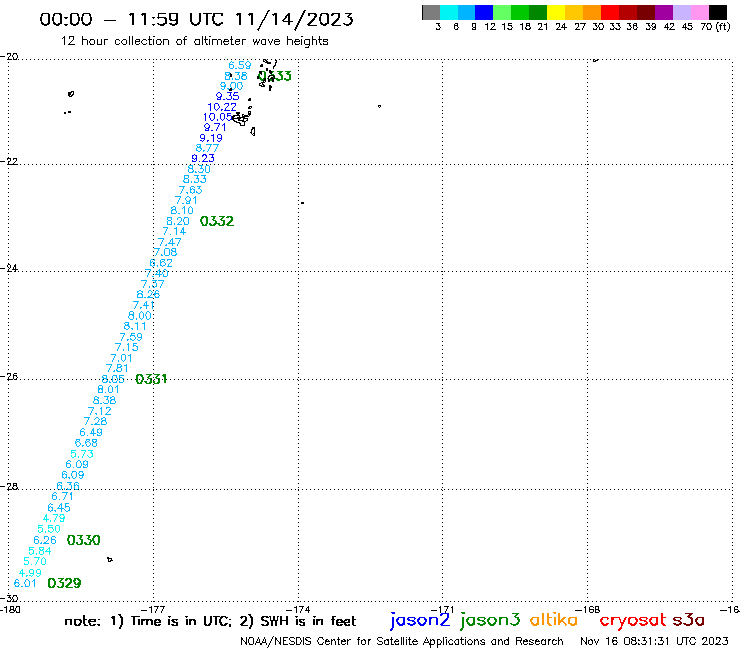Click the 6.71 wave height value

[x=62, y=497]
